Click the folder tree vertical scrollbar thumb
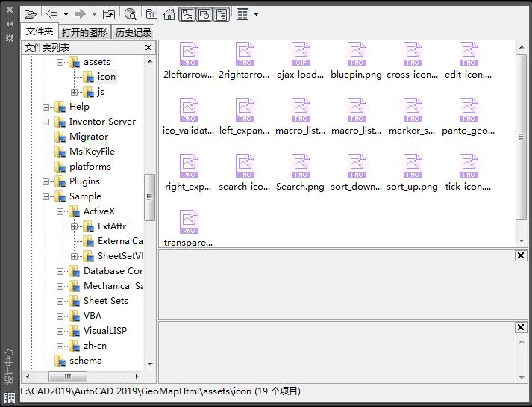 pyautogui.click(x=149, y=197)
